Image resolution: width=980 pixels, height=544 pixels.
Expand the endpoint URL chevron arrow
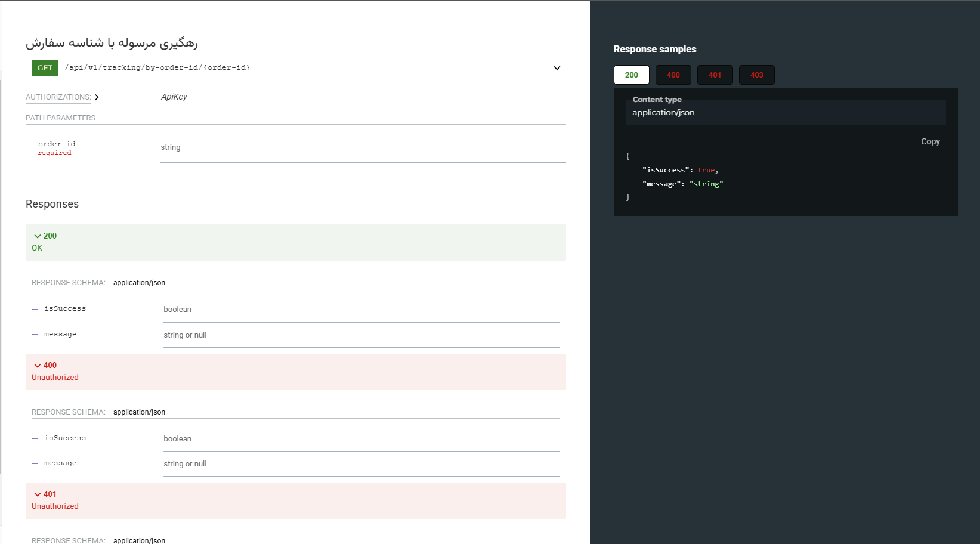(x=557, y=68)
